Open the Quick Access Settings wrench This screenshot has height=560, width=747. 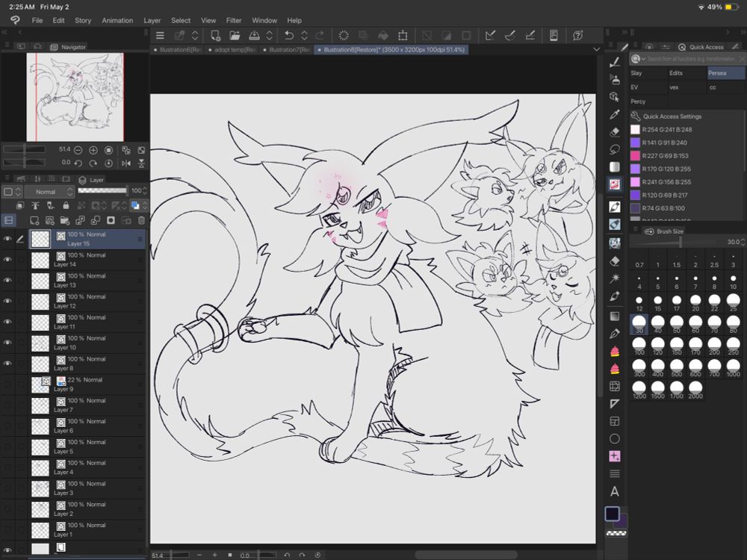pyautogui.click(x=635, y=116)
